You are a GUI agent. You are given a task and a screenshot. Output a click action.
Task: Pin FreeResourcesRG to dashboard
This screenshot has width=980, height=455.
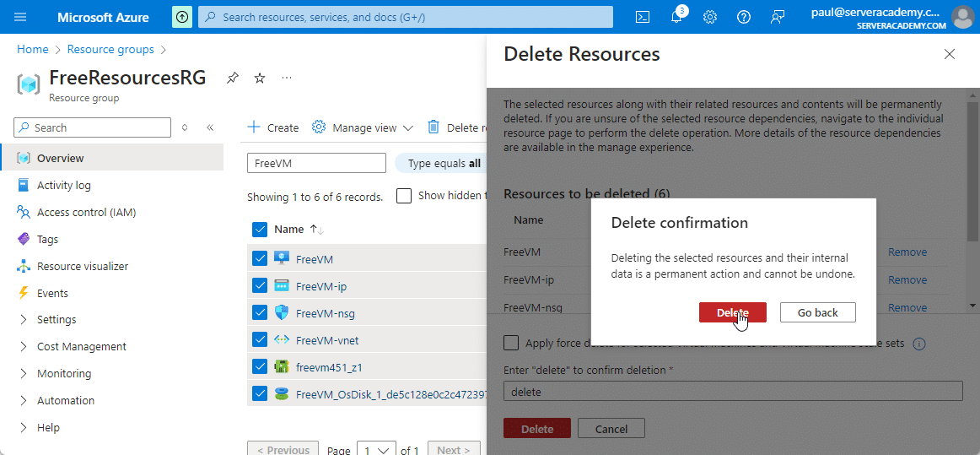[233, 78]
